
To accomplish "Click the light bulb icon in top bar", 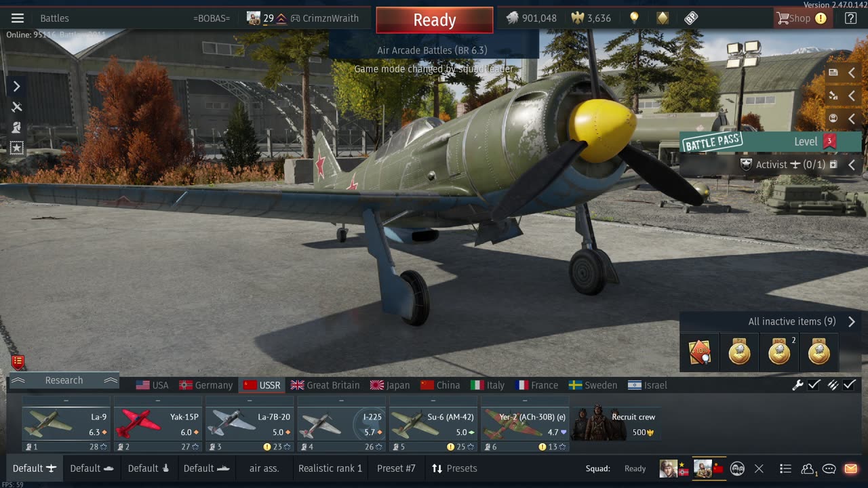I will tap(634, 18).
